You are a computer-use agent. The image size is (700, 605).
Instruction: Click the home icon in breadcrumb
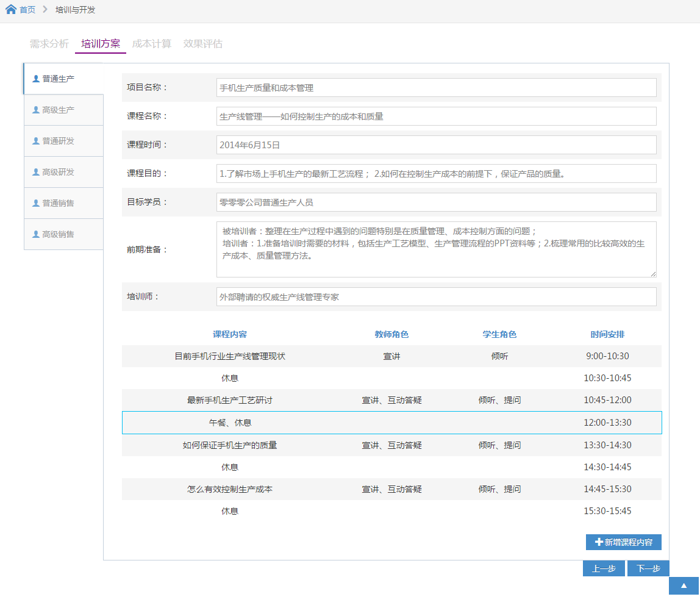click(11, 9)
